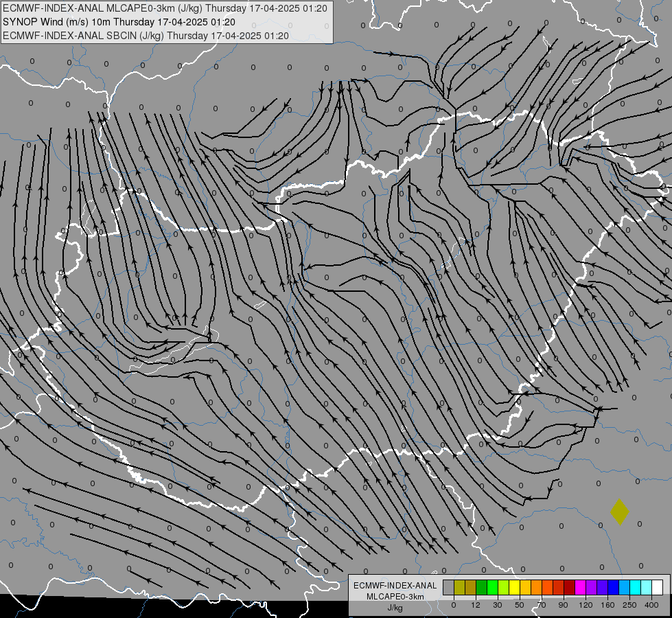This screenshot has height=618, width=672.
Task: Click the legend's ECMWF-INDEX-ANAL label
Action: (395, 586)
